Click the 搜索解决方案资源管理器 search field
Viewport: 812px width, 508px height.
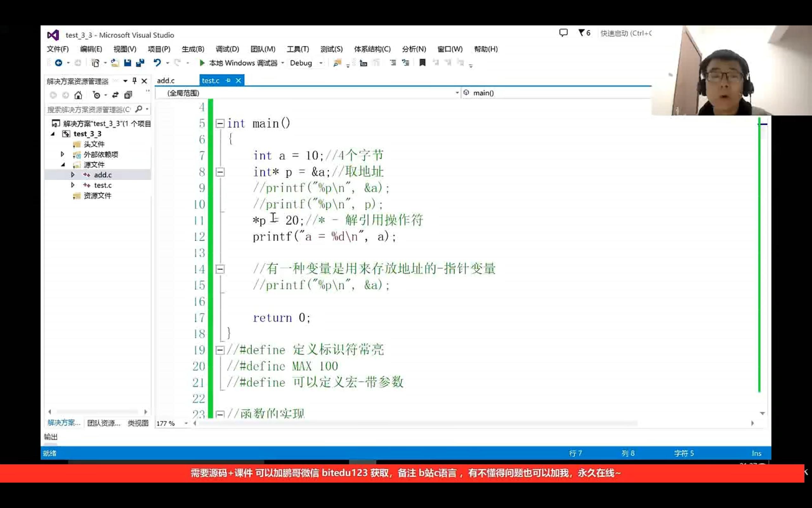(x=89, y=110)
